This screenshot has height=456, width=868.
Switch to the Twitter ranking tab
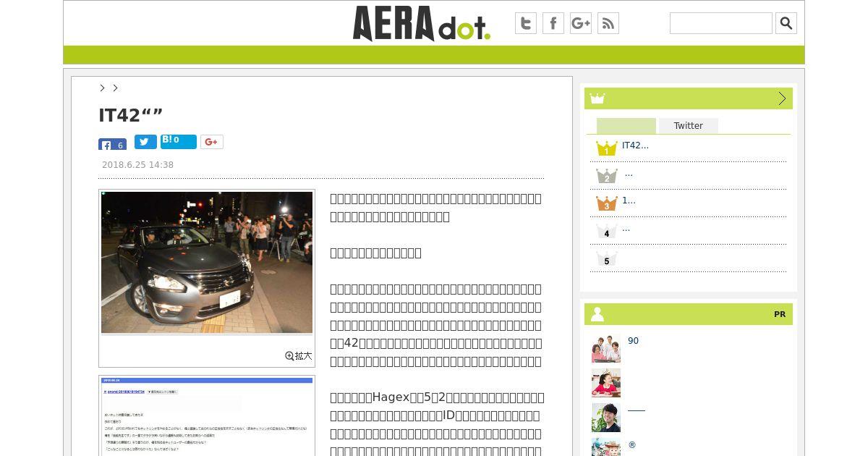688,126
